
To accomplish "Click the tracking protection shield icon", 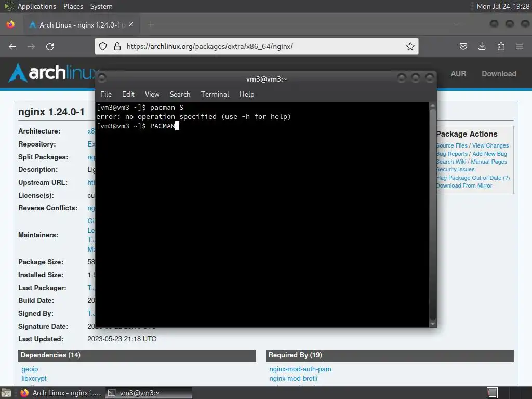I will pos(103,46).
